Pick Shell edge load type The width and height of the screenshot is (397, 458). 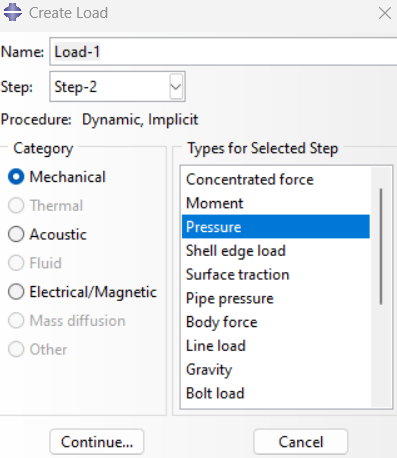(276, 251)
